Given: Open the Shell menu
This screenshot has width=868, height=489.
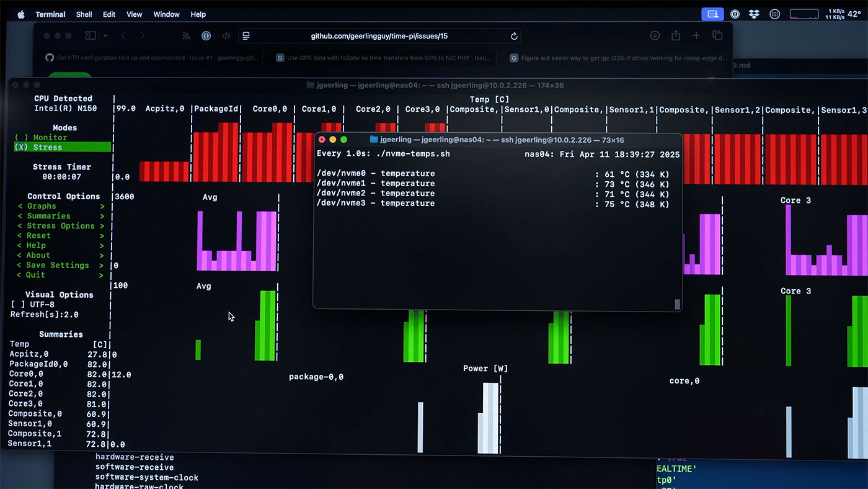Looking at the screenshot, I should (x=84, y=14).
